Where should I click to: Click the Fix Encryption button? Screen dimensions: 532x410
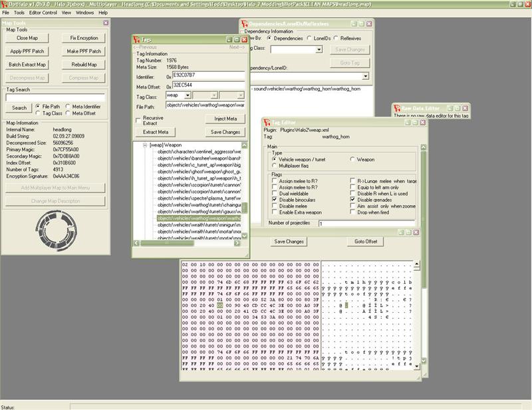(x=84, y=38)
